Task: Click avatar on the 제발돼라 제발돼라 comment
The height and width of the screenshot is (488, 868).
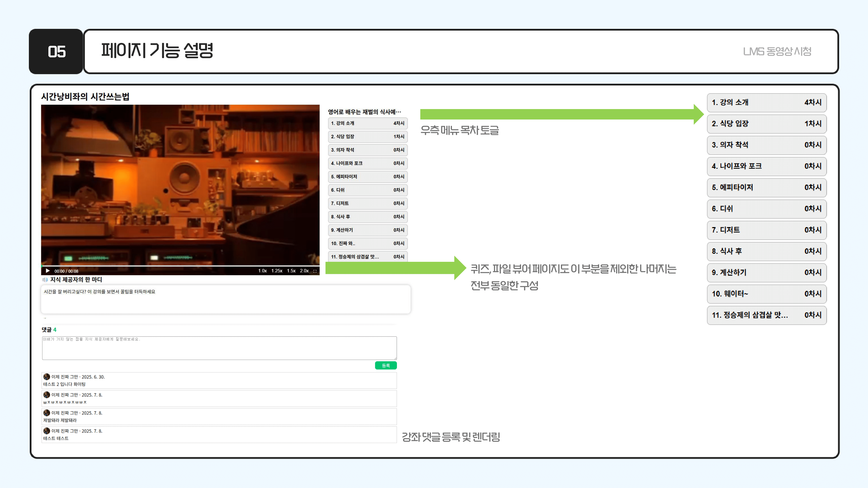Action: 46,413
